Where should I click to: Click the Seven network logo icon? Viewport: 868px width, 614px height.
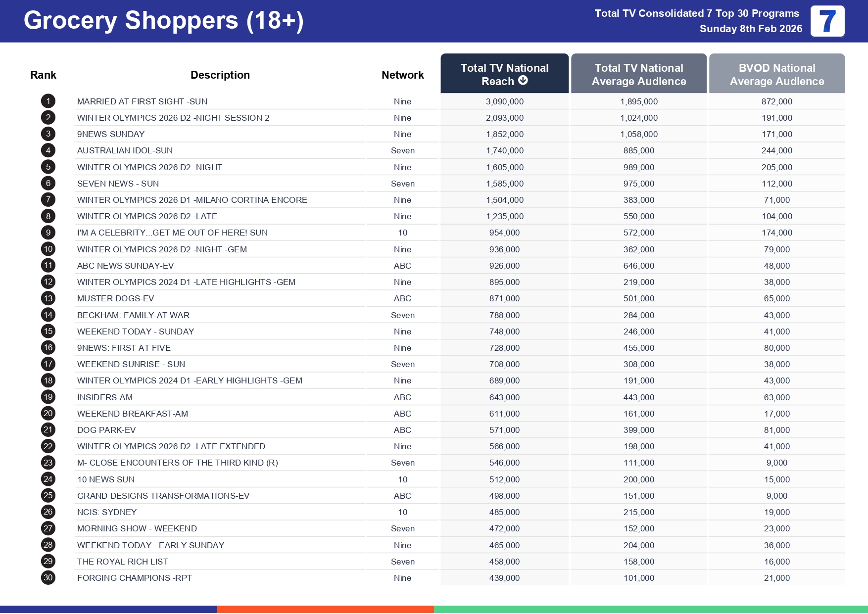pyautogui.click(x=827, y=21)
